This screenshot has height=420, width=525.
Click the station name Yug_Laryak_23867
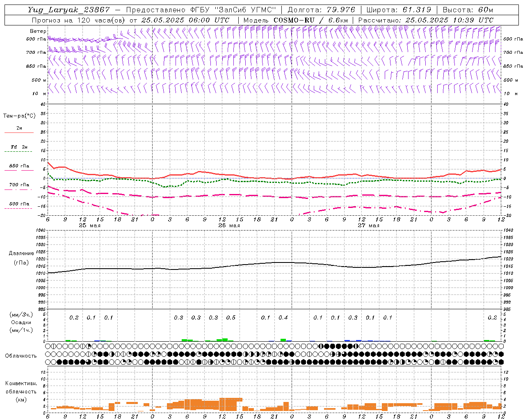point(69,10)
